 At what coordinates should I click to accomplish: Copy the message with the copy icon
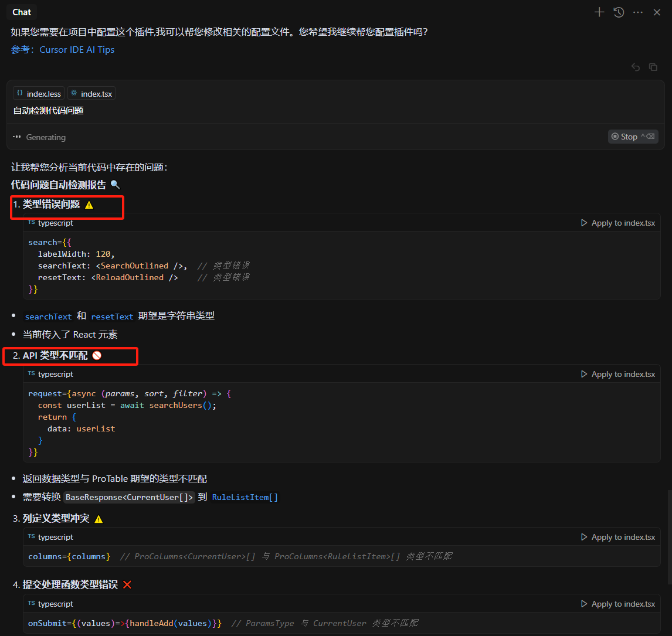653,67
